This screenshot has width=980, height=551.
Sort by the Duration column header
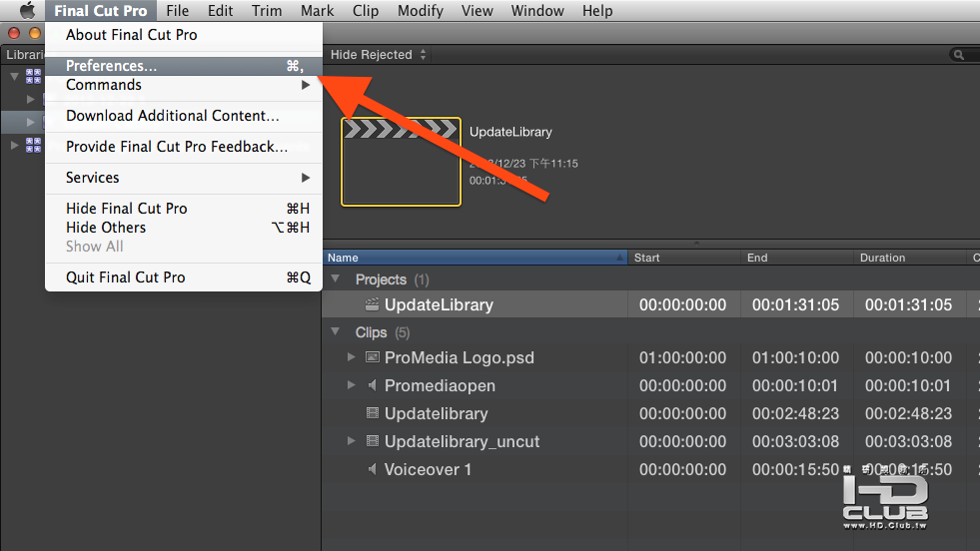pos(909,258)
